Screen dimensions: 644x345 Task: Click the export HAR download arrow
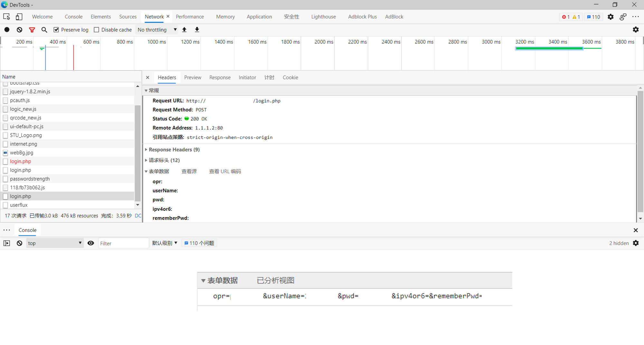tap(197, 30)
